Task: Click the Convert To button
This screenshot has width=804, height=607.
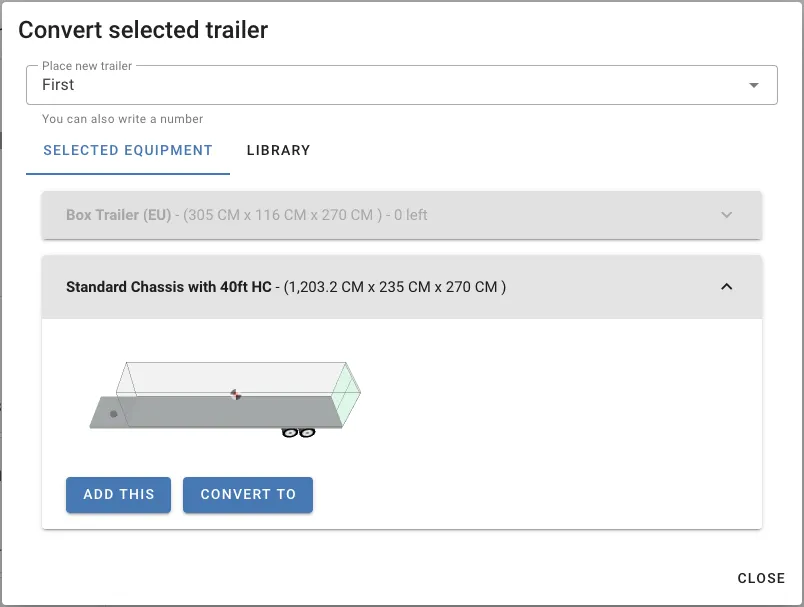Action: (248, 495)
